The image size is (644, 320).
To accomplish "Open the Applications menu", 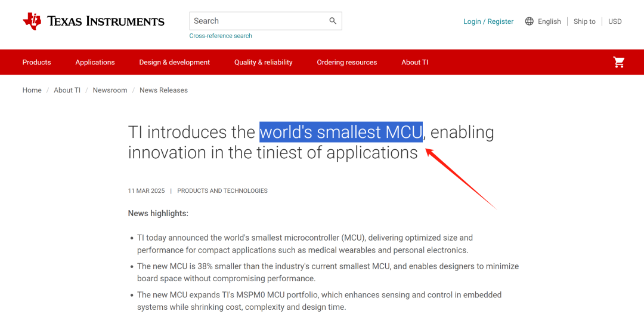I will tap(95, 62).
